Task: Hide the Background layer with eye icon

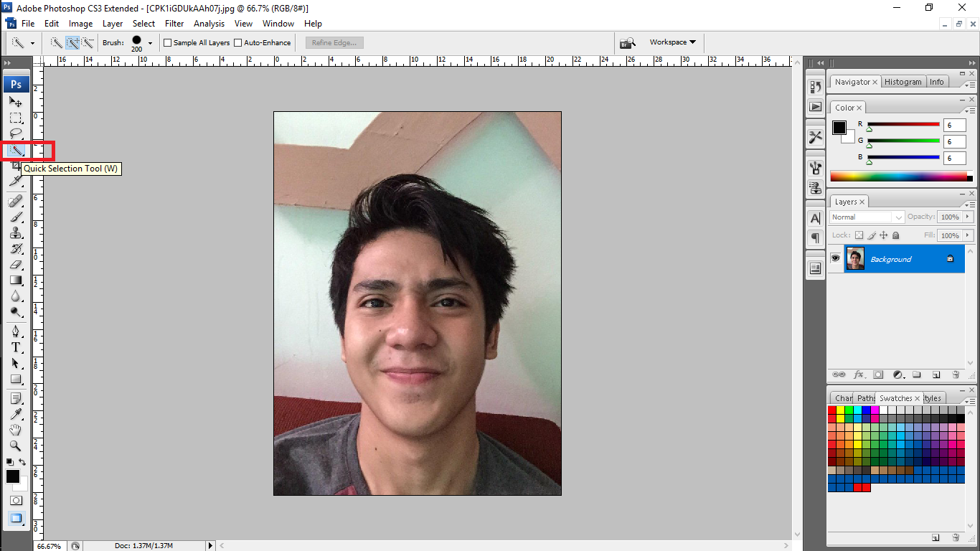Action: pyautogui.click(x=835, y=258)
